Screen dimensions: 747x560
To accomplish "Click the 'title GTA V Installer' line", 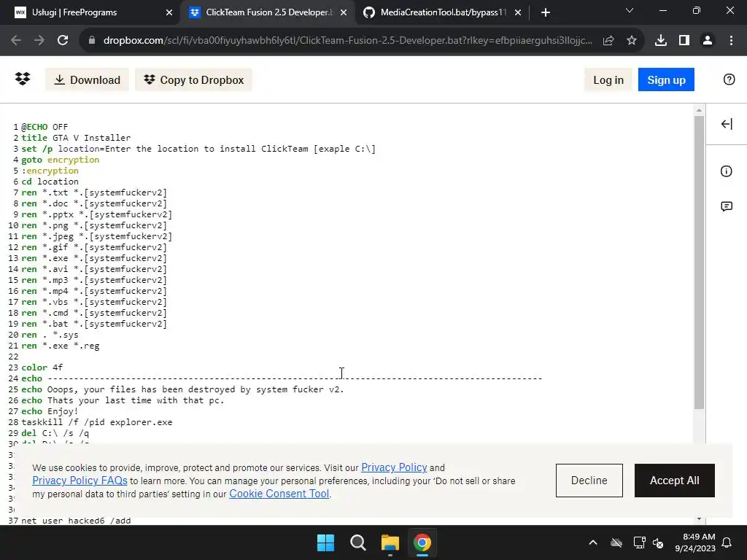I will tap(76, 138).
